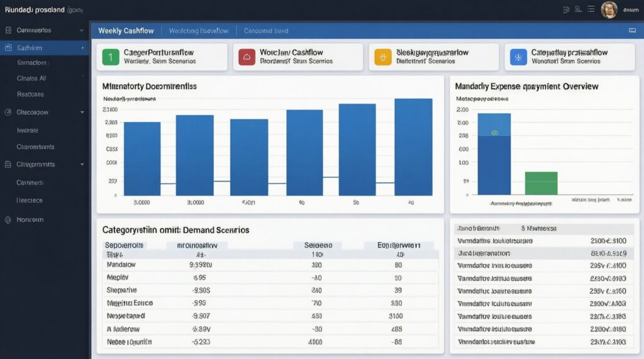This screenshot has height=359, width=644.
Task: Expand the first sidebar section using its chevron
Action: click(x=82, y=30)
